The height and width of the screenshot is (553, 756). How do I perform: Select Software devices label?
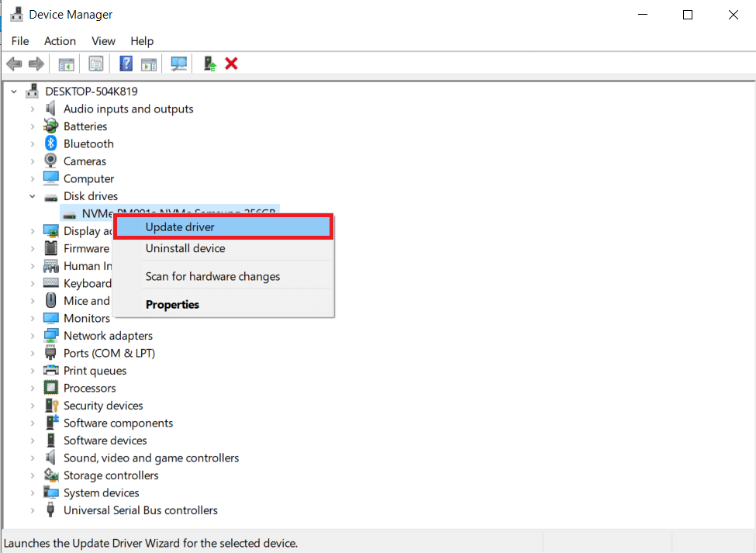click(x=105, y=441)
